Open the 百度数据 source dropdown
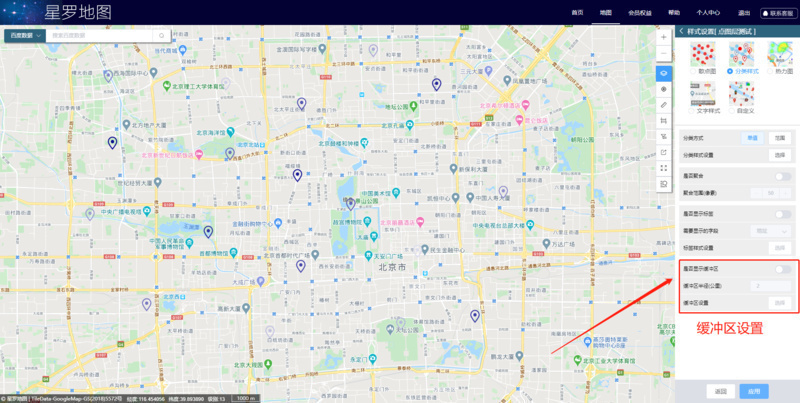This screenshot has width=800, height=403. 24,36
